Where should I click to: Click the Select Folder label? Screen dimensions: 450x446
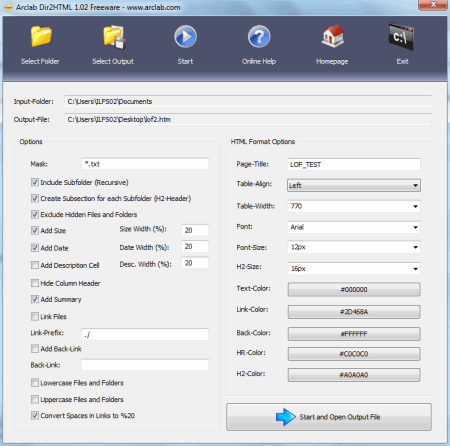click(x=40, y=61)
